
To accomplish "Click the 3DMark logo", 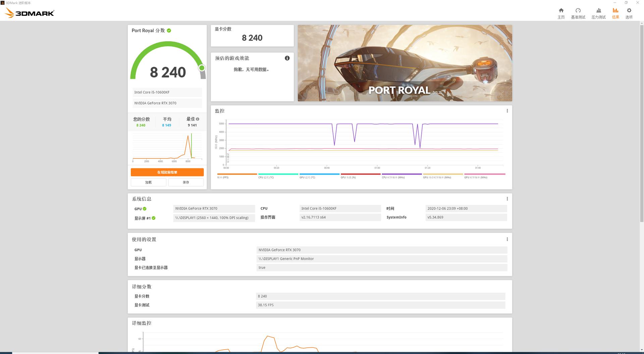I will (x=30, y=13).
